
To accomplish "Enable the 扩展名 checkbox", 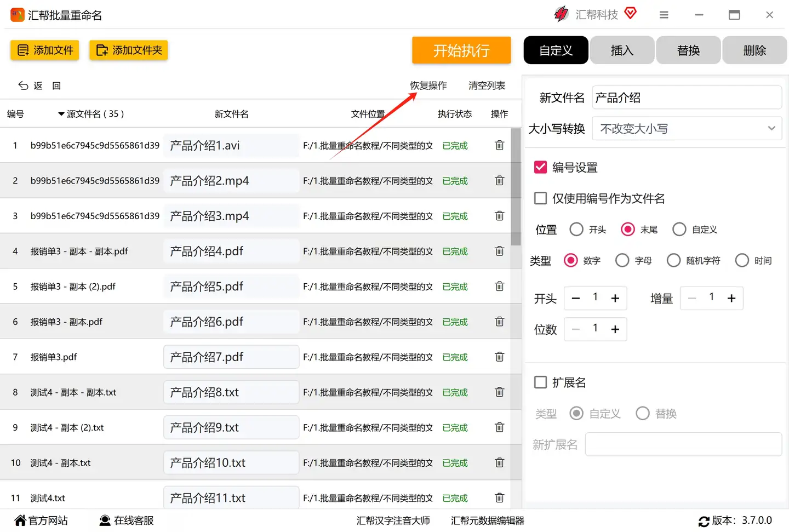I will pyautogui.click(x=540, y=382).
